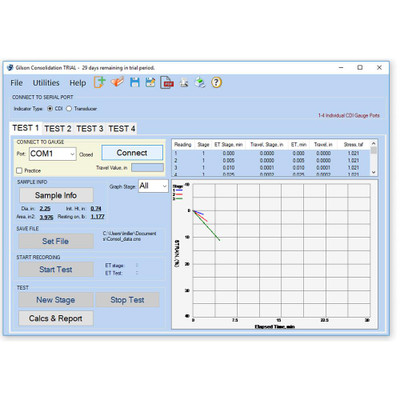Click the Print toolbar icon
The width and height of the screenshot is (400, 400).
(x=200, y=83)
